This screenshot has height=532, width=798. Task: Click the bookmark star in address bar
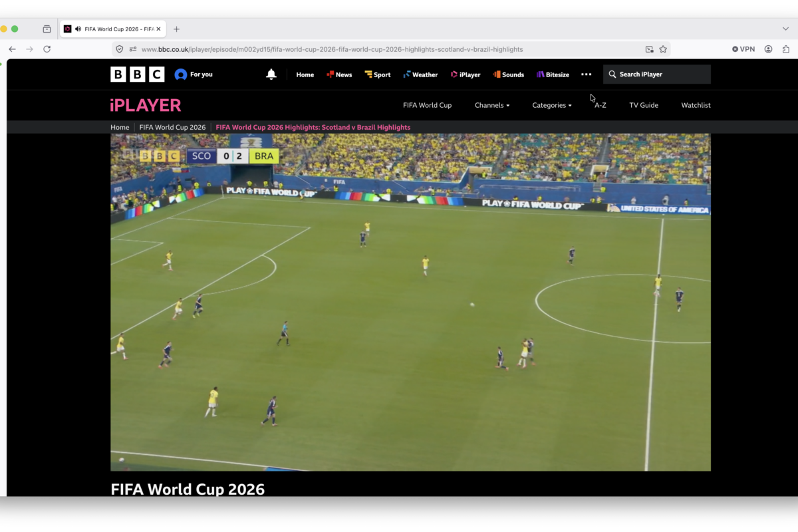point(663,49)
